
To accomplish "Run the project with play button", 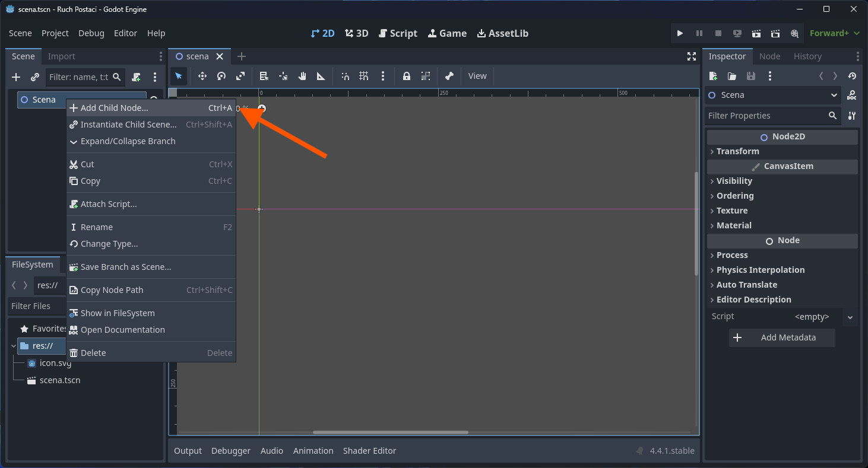I will (x=680, y=33).
